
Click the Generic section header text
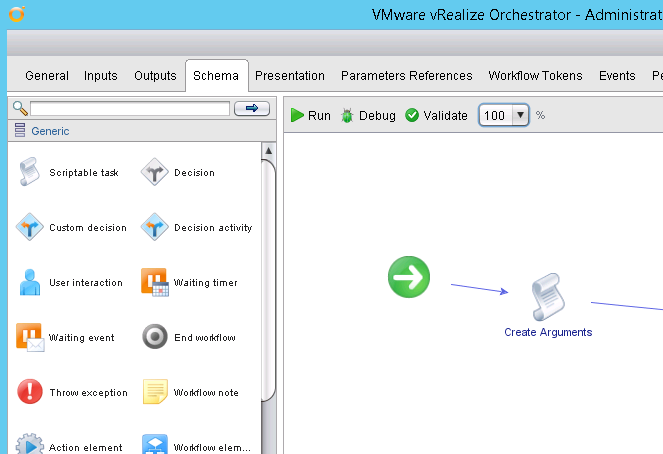(x=50, y=131)
